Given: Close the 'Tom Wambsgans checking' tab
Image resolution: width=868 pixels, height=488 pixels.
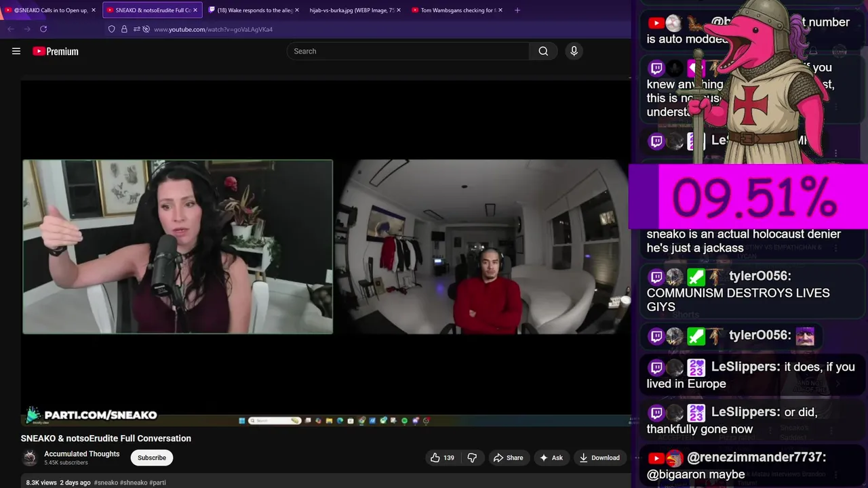Looking at the screenshot, I should click(x=500, y=10).
